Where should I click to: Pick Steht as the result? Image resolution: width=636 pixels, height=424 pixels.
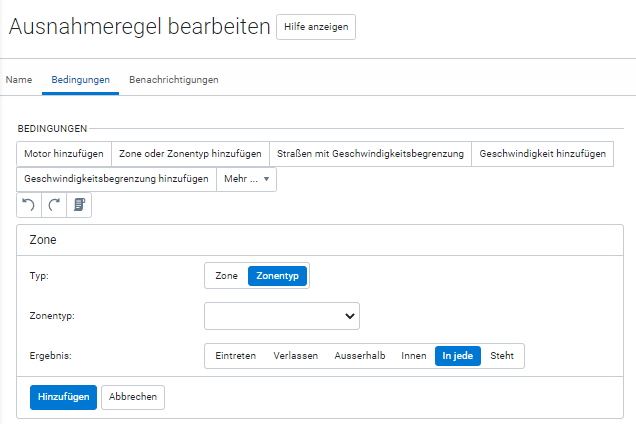502,356
